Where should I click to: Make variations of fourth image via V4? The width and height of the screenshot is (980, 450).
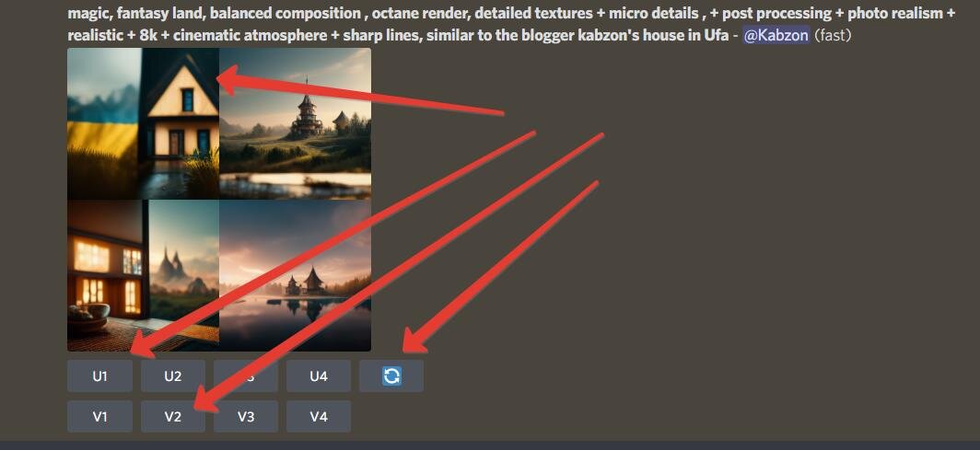(319, 416)
